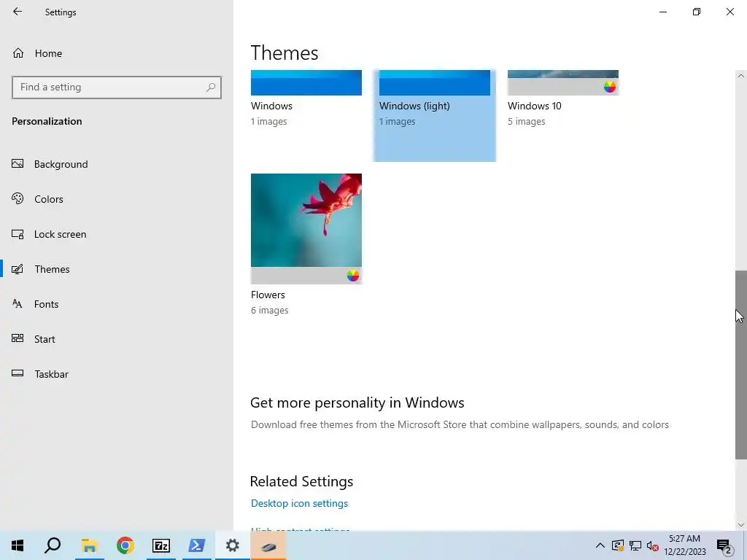Screen dimensions: 747x560
Task: Click color wheel on Flowers theme
Action: point(353,275)
